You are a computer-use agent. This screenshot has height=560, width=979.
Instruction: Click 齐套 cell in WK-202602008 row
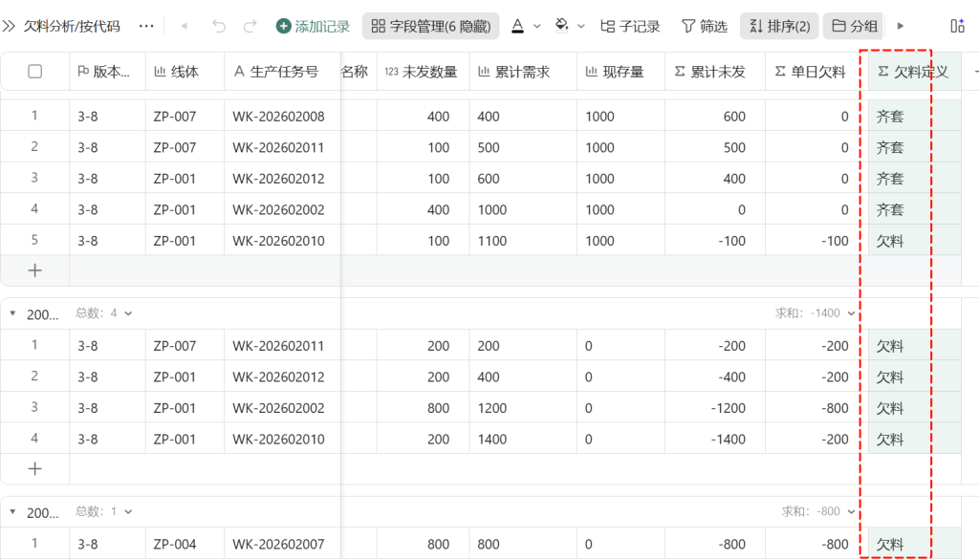point(915,117)
